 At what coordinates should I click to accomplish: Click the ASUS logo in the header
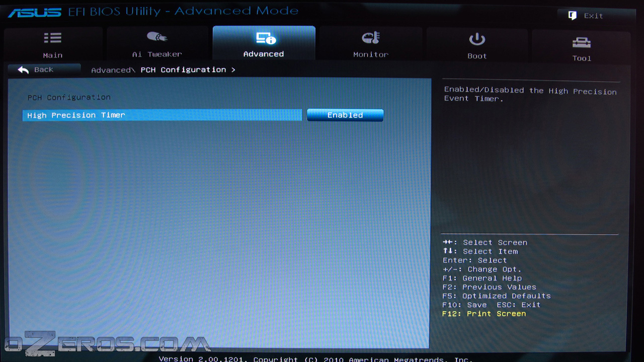coord(34,13)
